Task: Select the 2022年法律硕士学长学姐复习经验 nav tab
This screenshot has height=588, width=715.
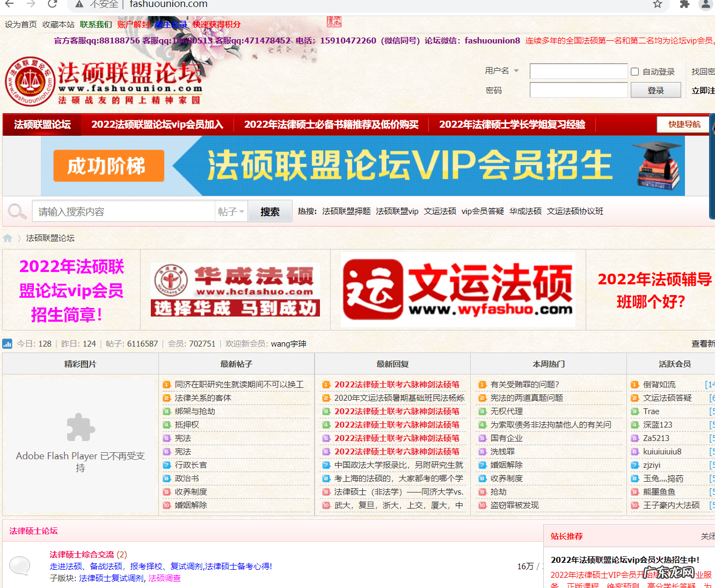Action: coord(511,124)
